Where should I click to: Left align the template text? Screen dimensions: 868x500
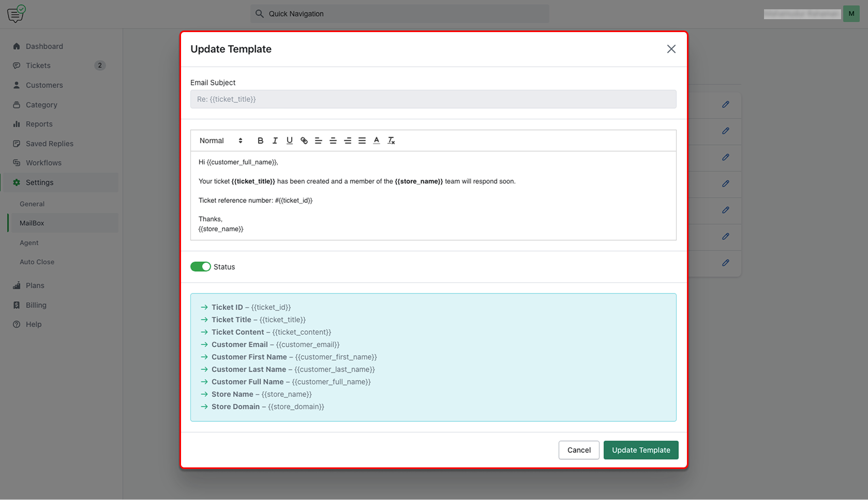(x=319, y=141)
